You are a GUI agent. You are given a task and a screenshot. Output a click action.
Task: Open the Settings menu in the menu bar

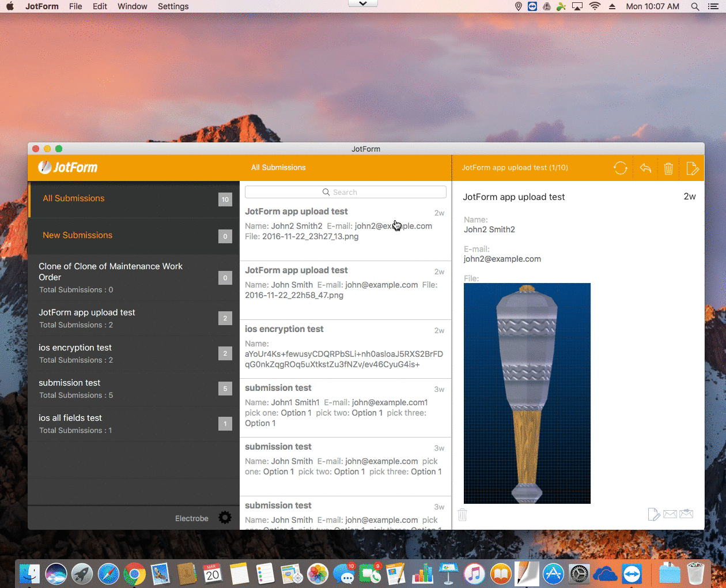(x=173, y=6)
